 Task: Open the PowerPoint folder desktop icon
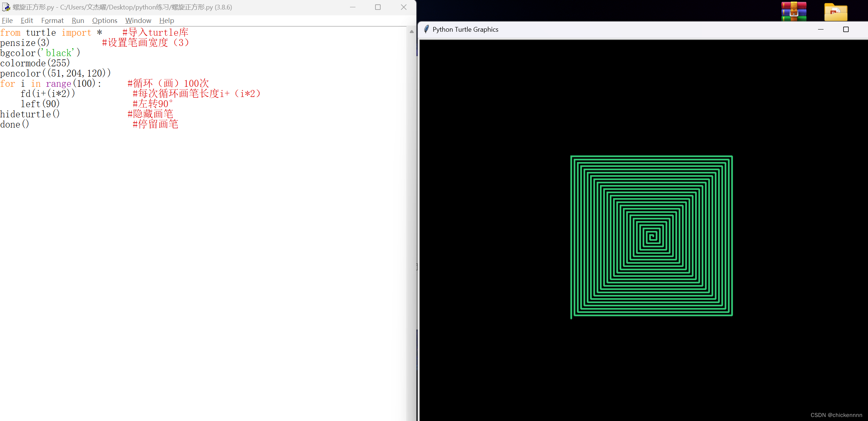pos(836,12)
